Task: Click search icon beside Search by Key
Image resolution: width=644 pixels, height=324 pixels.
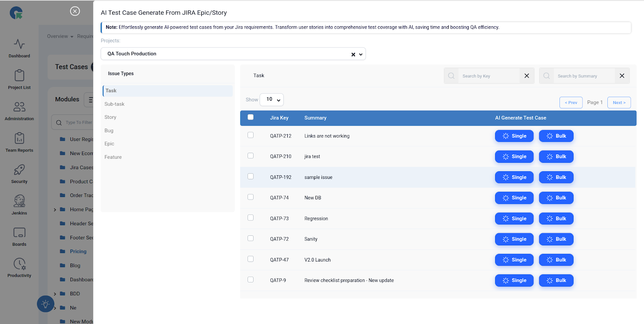Action: [451, 76]
